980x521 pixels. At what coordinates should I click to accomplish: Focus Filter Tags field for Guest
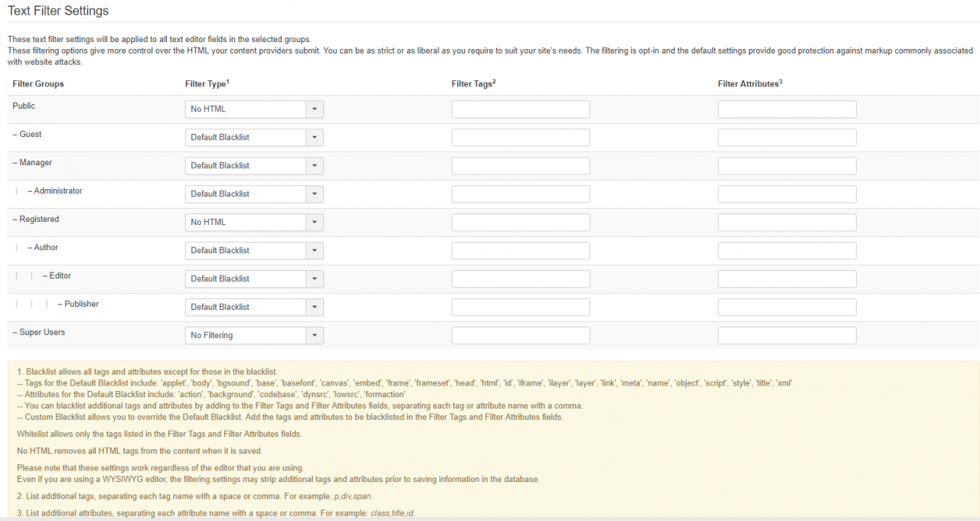[521, 138]
